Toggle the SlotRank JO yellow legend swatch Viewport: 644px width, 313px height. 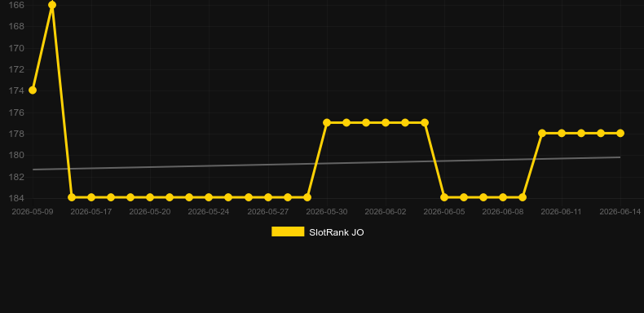pyautogui.click(x=288, y=231)
